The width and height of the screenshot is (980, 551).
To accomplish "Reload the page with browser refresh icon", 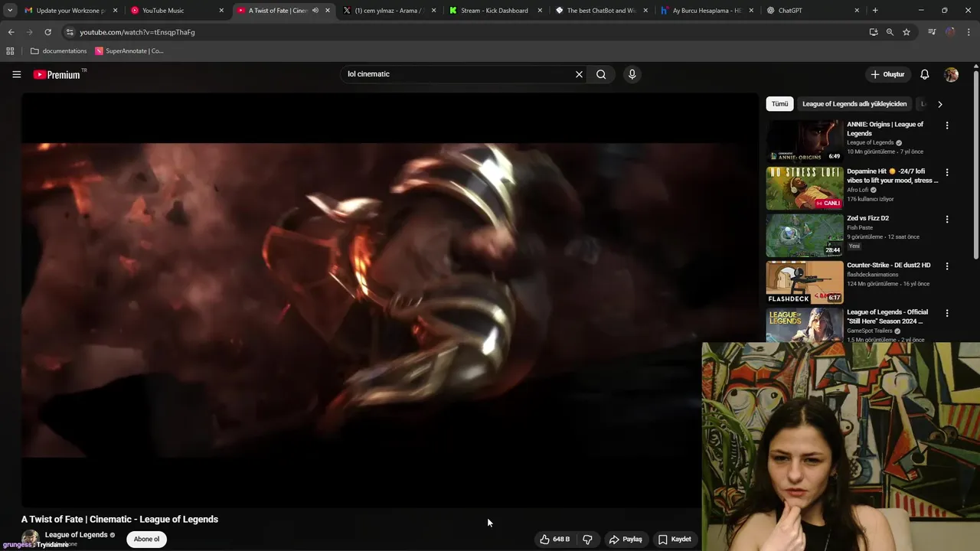I will coord(47,32).
